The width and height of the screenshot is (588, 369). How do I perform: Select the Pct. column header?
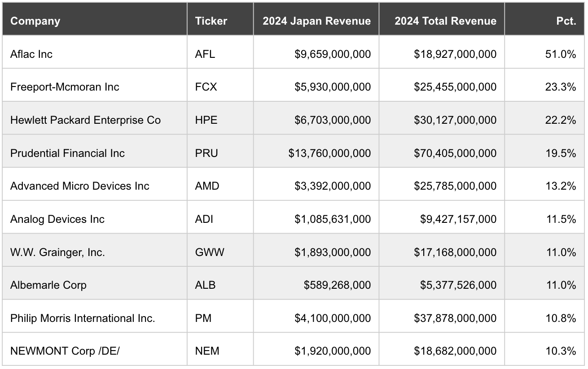click(545, 19)
